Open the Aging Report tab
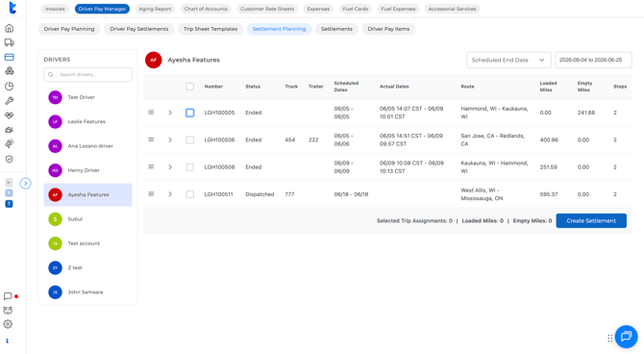Viewport: 644px width, 354px height. coord(155,9)
